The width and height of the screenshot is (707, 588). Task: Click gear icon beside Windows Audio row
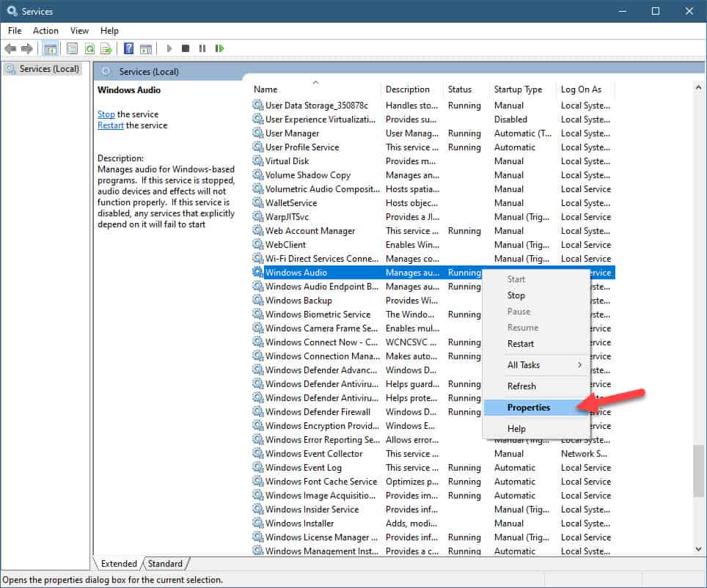257,272
